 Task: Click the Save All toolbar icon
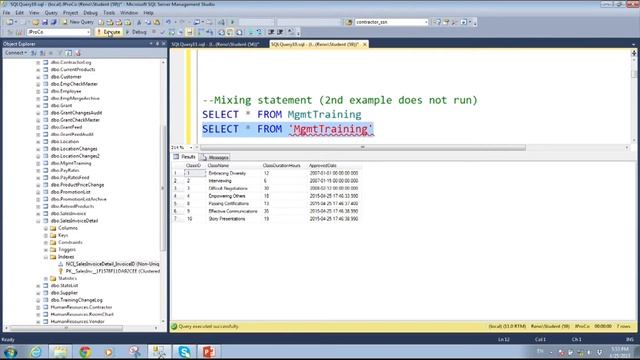pyautogui.click(x=53, y=22)
